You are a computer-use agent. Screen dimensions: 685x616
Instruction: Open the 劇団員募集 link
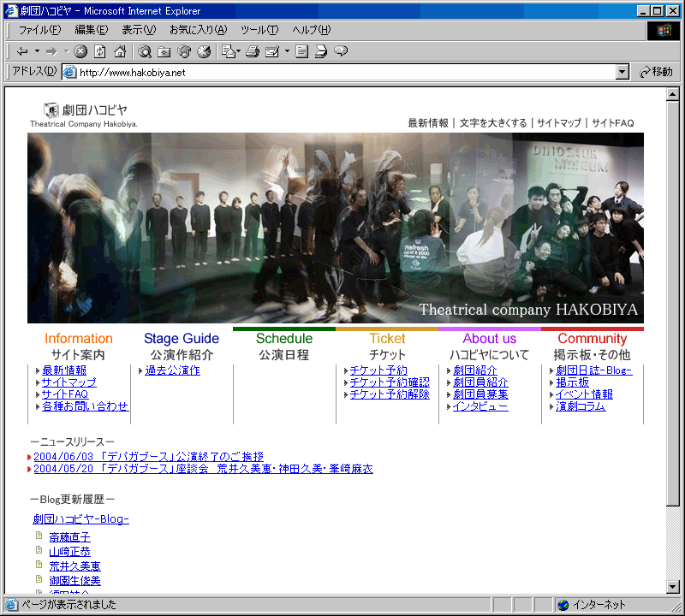(480, 394)
